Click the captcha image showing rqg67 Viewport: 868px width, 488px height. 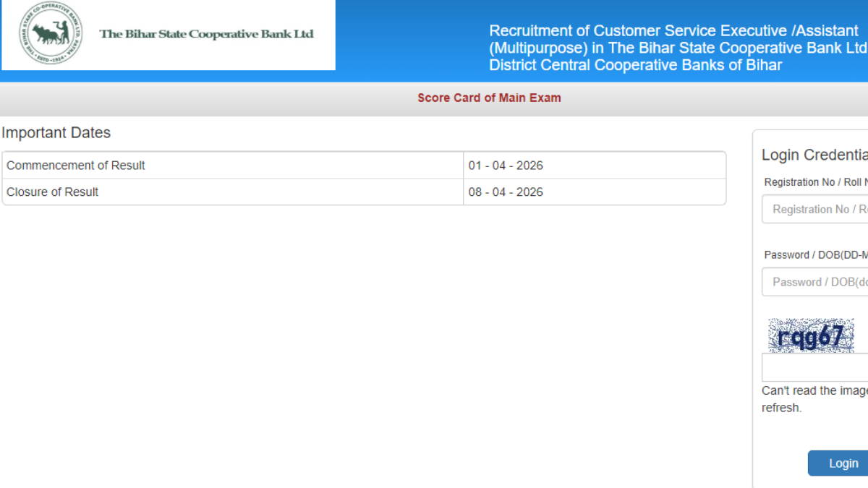coord(811,336)
